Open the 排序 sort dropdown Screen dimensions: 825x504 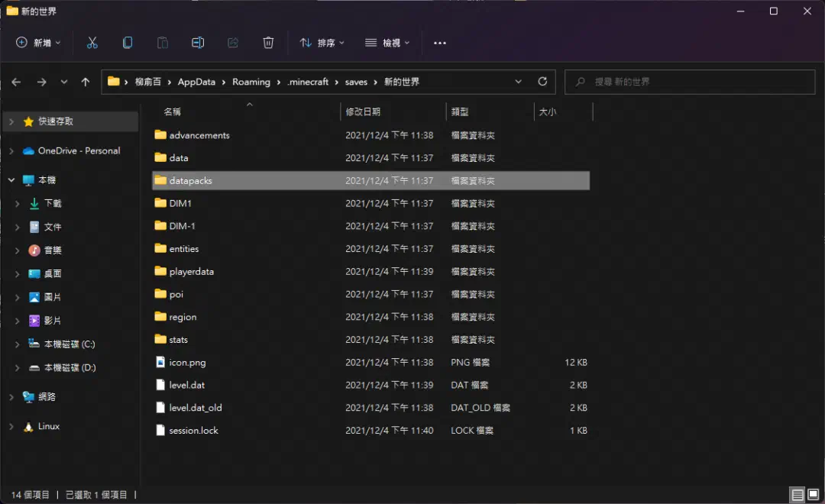click(322, 43)
